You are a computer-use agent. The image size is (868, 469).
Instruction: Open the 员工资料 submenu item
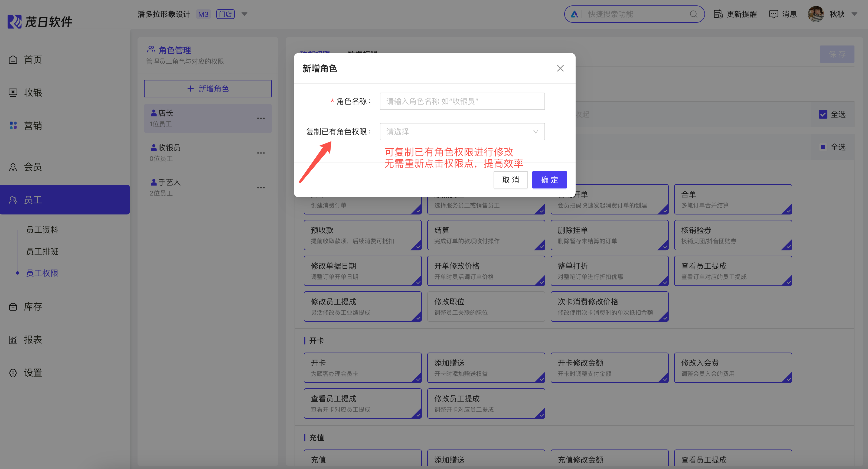click(42, 230)
